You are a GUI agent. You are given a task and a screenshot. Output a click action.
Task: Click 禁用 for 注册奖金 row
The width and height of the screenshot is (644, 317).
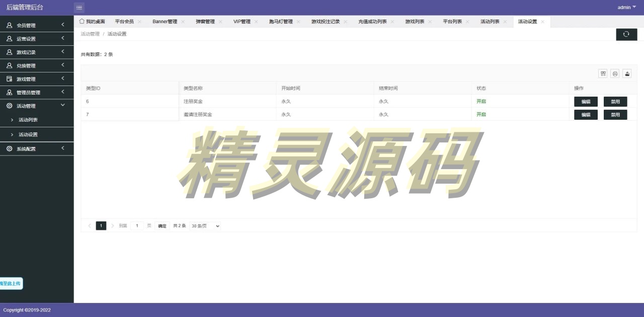click(x=615, y=102)
